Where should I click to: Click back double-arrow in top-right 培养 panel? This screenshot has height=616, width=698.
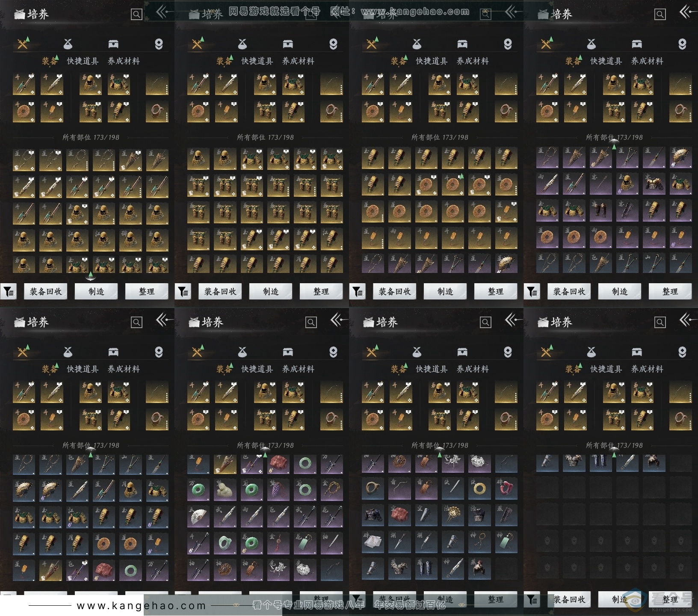(687, 12)
